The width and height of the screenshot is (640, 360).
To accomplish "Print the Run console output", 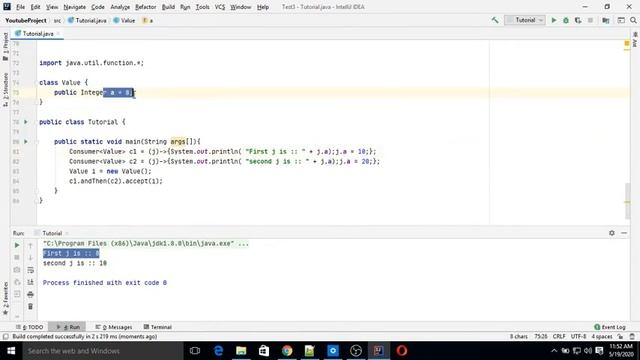I will pyautogui.click(x=30, y=294).
